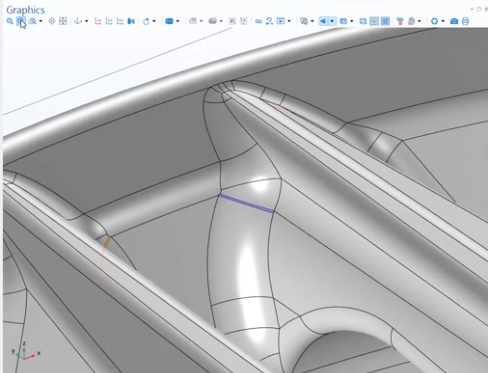The width and height of the screenshot is (488, 373).
Task: Click the Zoom Extents icon
Action: pos(63,21)
